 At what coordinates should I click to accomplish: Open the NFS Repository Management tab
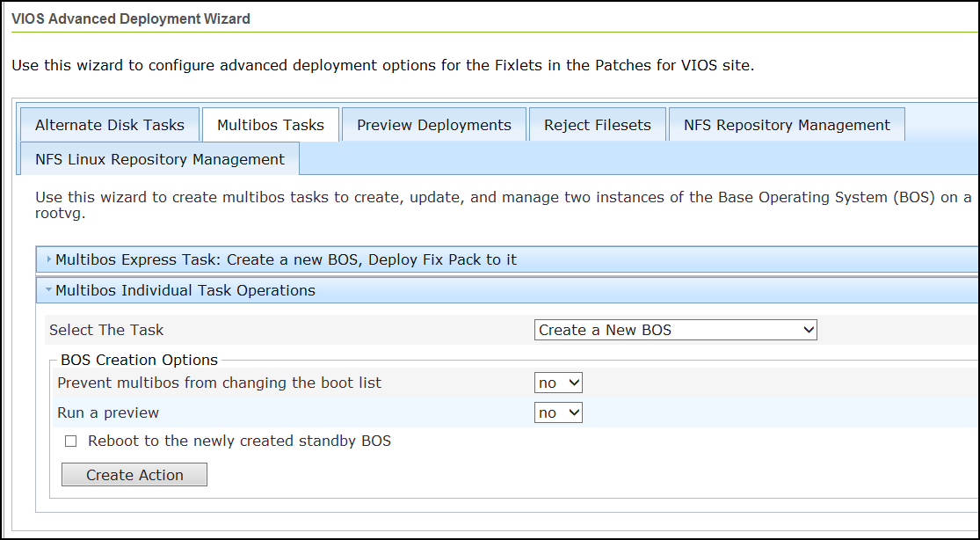pyautogui.click(x=786, y=124)
